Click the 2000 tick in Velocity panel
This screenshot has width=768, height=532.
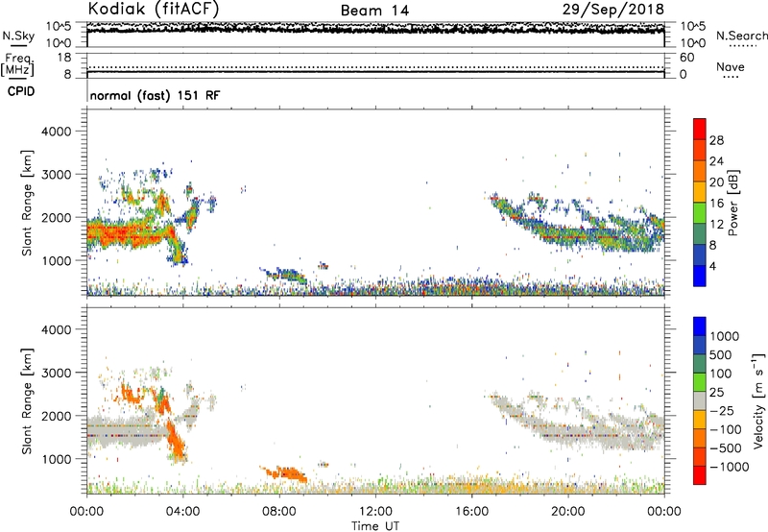tap(56, 417)
